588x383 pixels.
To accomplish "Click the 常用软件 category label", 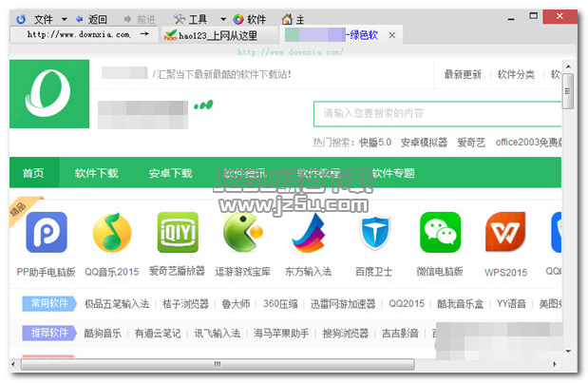I will pyautogui.click(x=49, y=303).
